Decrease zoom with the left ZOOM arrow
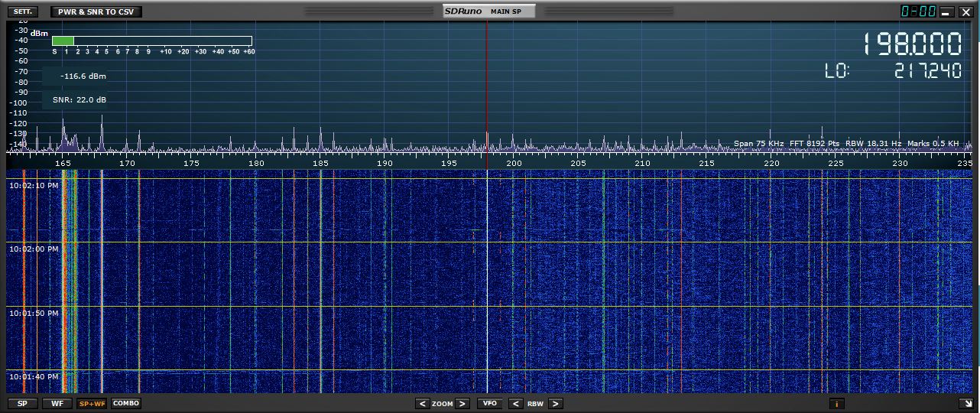980x413 pixels. [423, 404]
